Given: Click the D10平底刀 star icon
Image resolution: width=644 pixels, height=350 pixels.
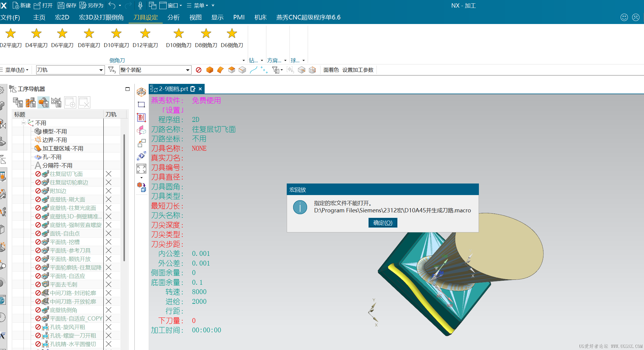Looking at the screenshot, I should coord(116,33).
